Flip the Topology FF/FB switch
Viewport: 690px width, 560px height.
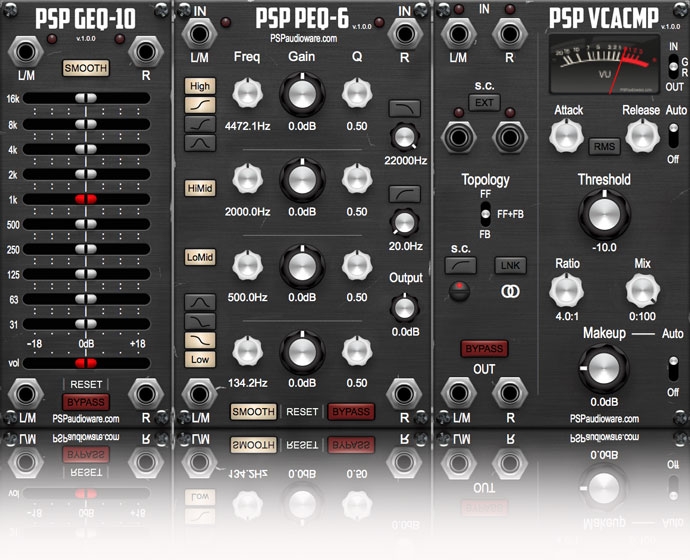click(485, 214)
